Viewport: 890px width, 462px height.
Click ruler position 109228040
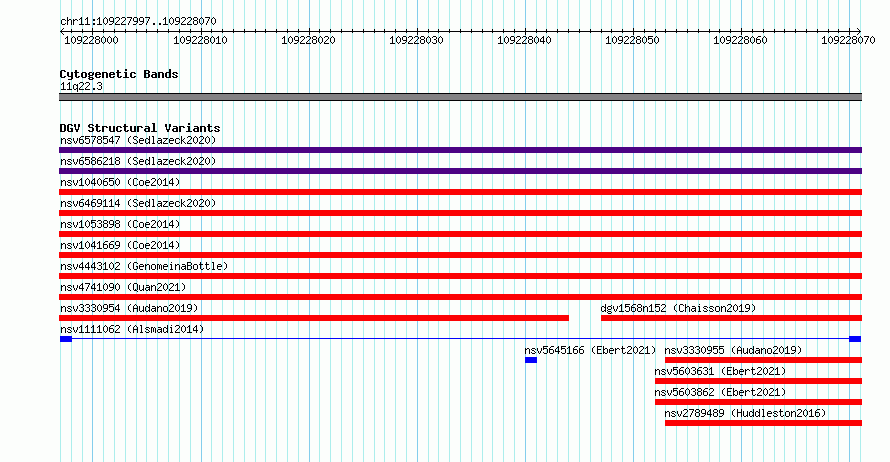pyautogui.click(x=524, y=40)
